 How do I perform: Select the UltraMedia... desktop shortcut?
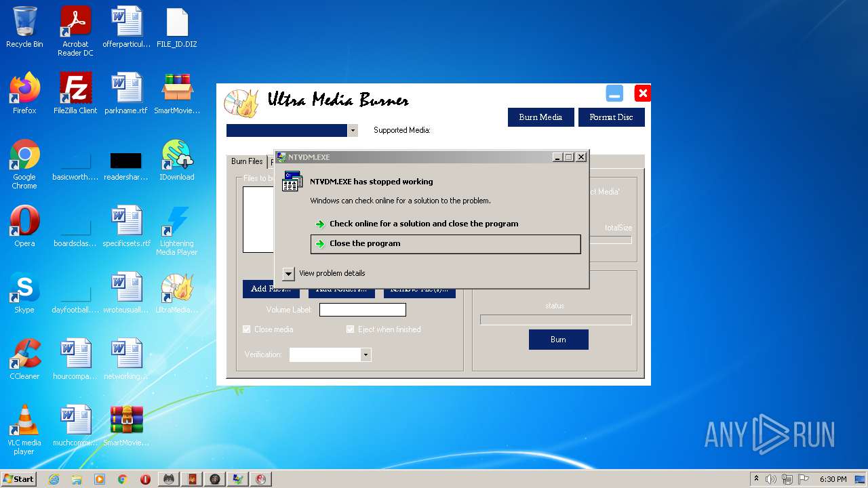[x=177, y=293]
